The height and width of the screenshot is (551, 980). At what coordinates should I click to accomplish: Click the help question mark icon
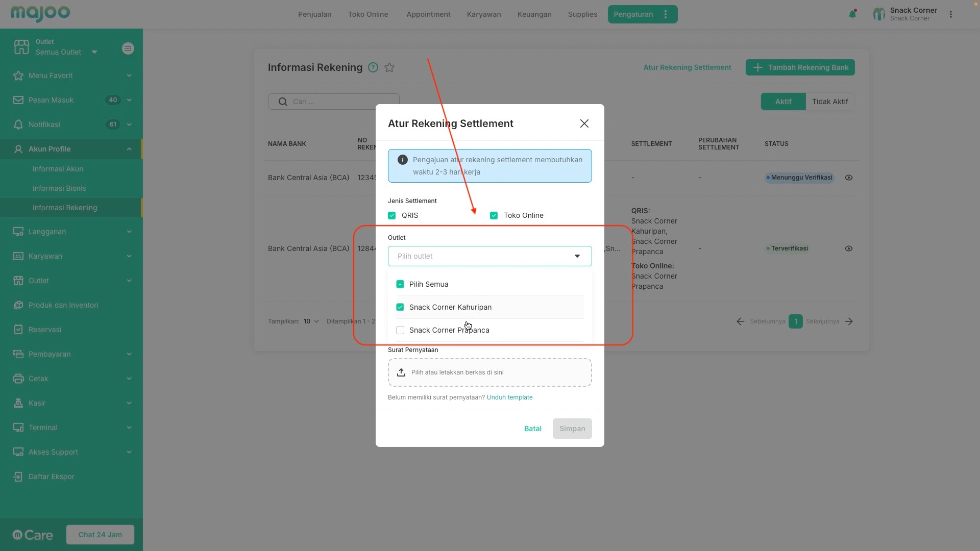[373, 67]
